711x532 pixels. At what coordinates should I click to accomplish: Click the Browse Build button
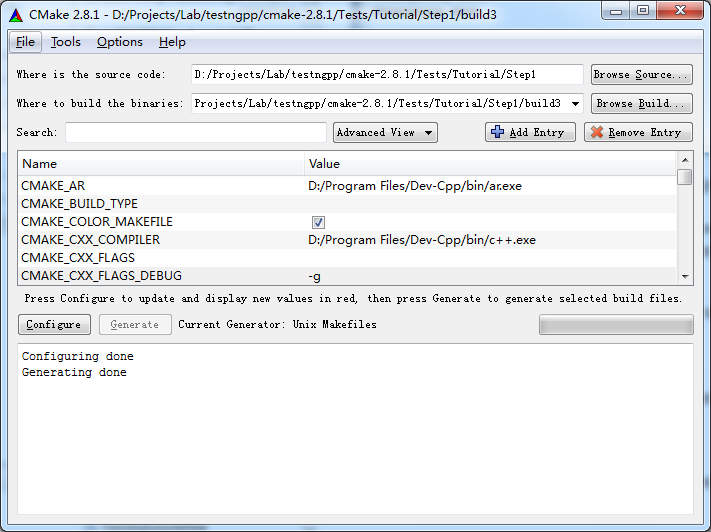click(x=642, y=103)
